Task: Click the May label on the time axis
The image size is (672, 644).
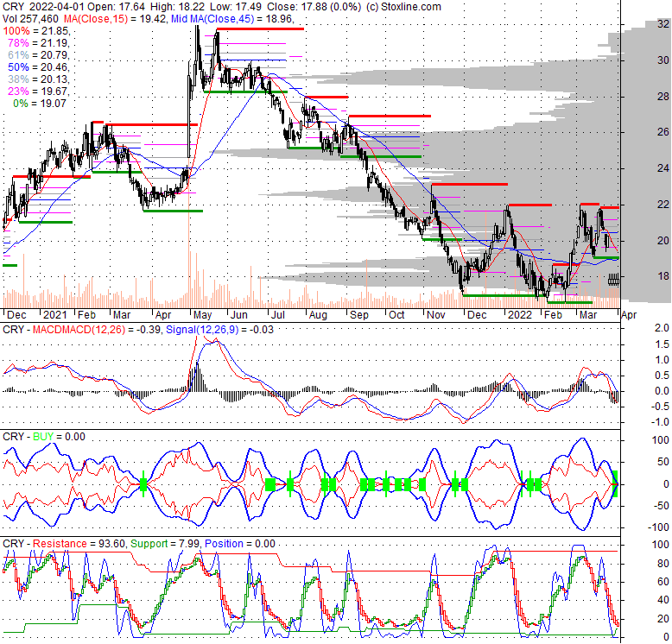Action: click(202, 315)
